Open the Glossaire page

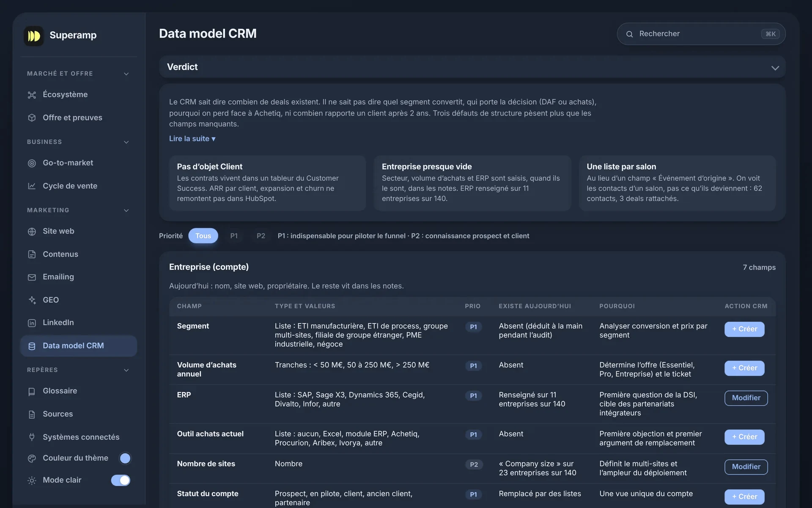(79, 391)
